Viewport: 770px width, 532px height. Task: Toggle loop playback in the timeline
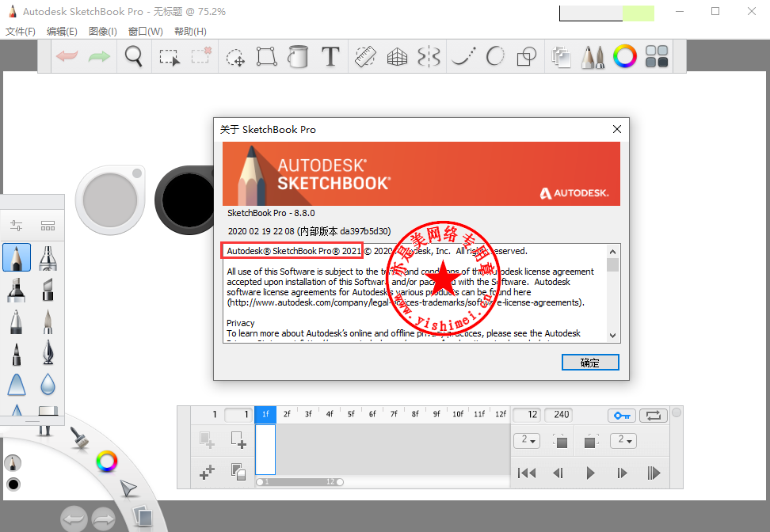click(x=653, y=416)
